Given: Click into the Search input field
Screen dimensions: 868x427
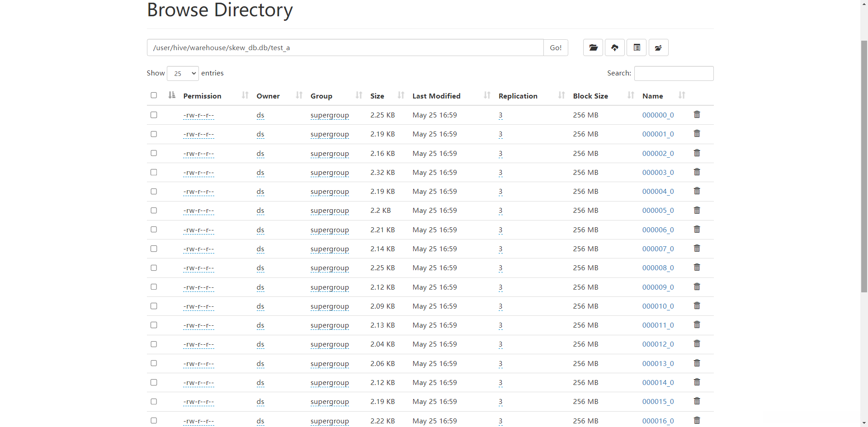Looking at the screenshot, I should (674, 73).
